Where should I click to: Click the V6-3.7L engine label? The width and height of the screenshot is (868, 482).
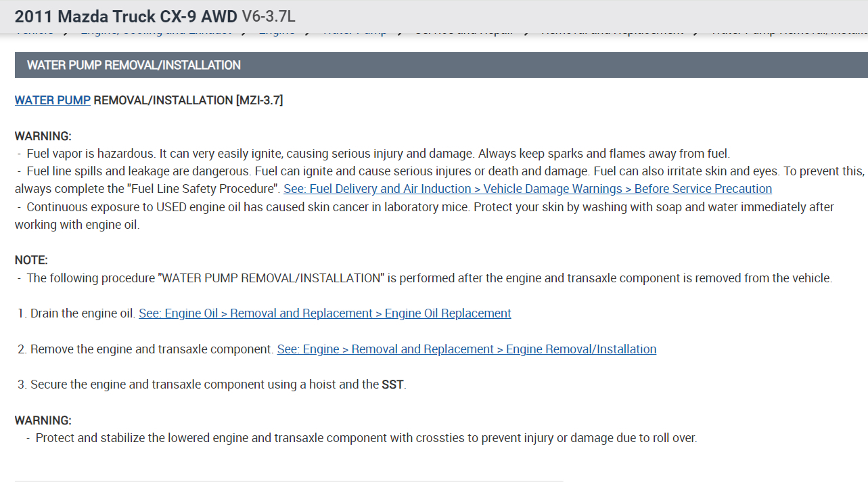[x=269, y=16]
